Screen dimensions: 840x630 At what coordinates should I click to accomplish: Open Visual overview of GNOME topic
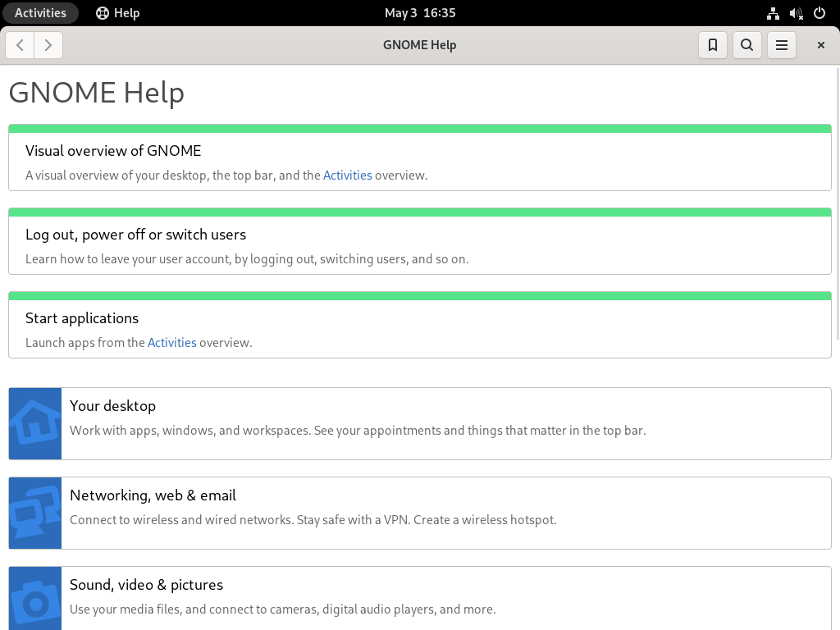point(113,151)
